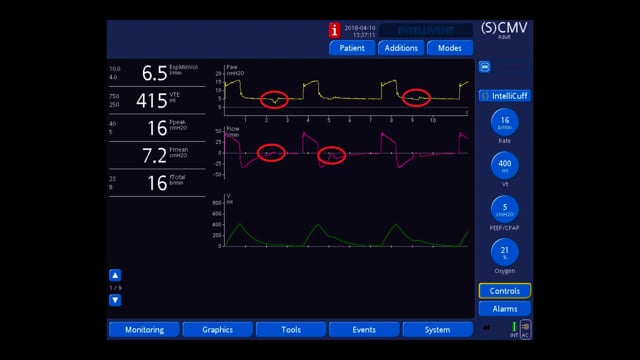The width and height of the screenshot is (640, 360).
Task: Check the AC power source icon
Action: [525, 329]
